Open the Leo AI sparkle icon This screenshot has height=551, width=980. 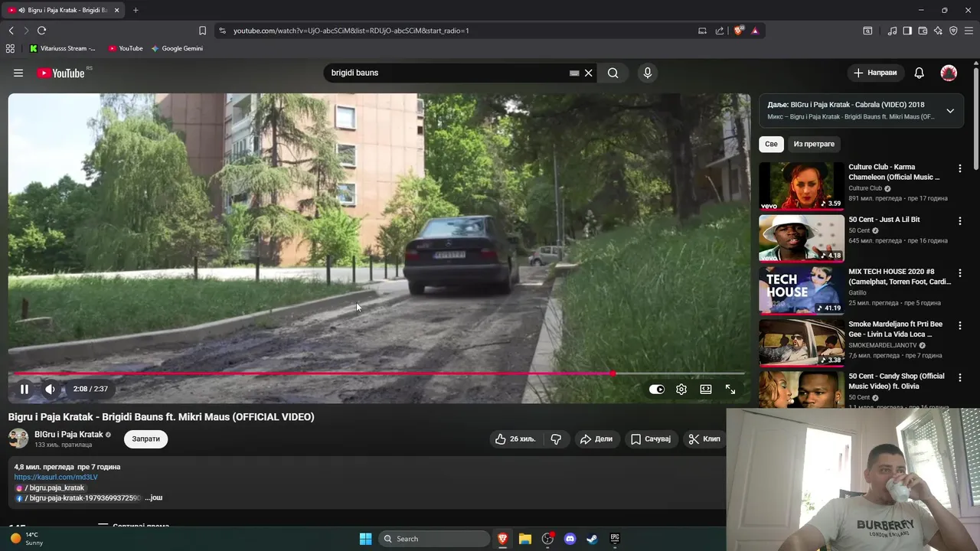938,31
